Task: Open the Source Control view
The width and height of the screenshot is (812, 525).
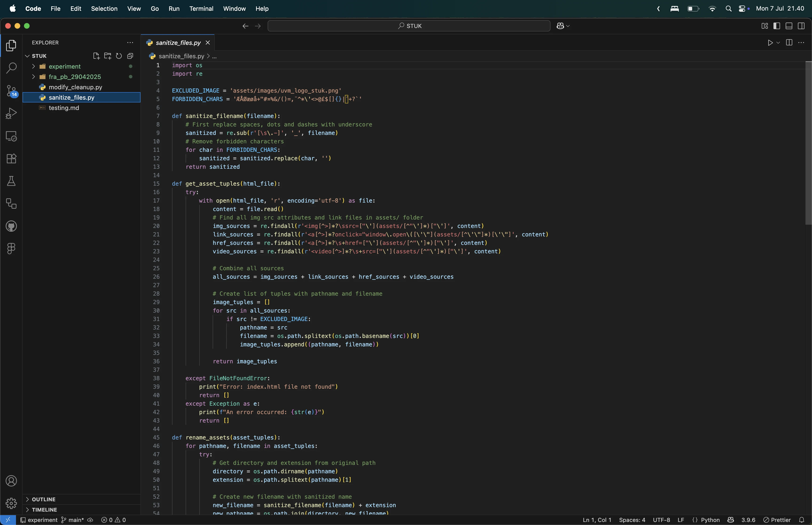Action: pyautogui.click(x=11, y=91)
